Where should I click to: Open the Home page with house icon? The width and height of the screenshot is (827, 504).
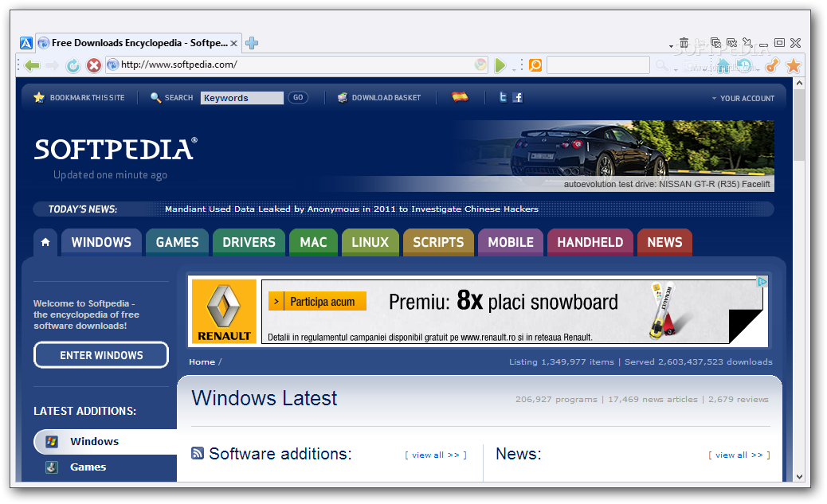pyautogui.click(x=723, y=65)
